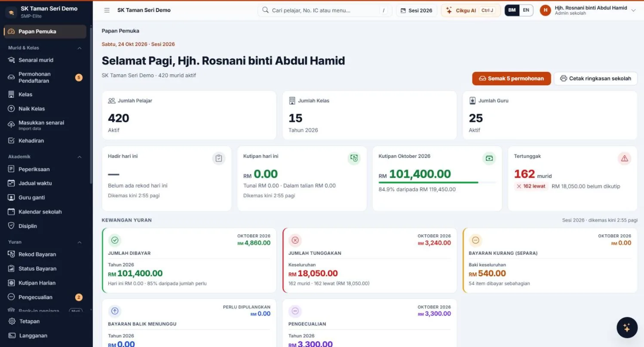
Task: Click the 162 lewat overdue badge
Action: (531, 186)
